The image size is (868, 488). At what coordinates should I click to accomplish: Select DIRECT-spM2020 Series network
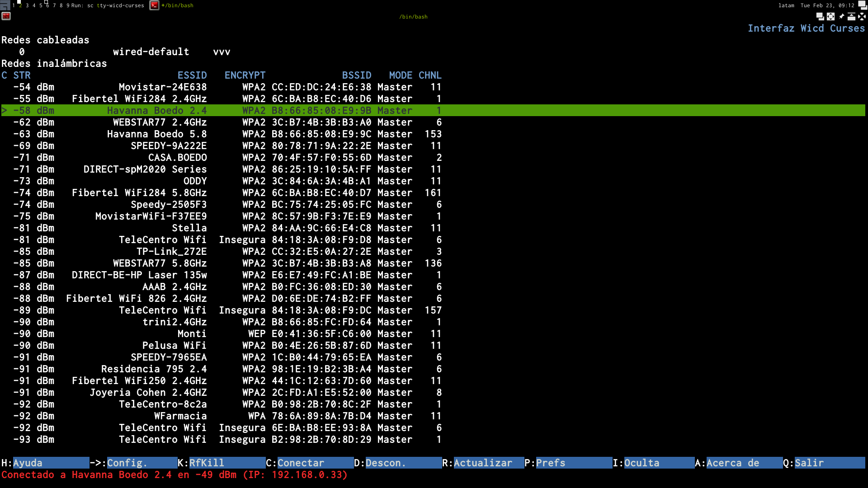(433, 169)
